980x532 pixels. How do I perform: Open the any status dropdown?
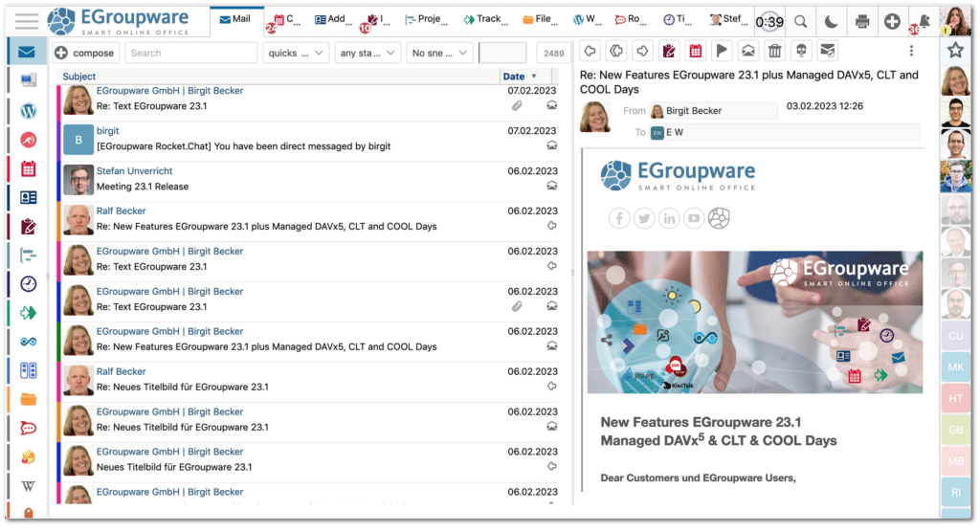click(367, 54)
